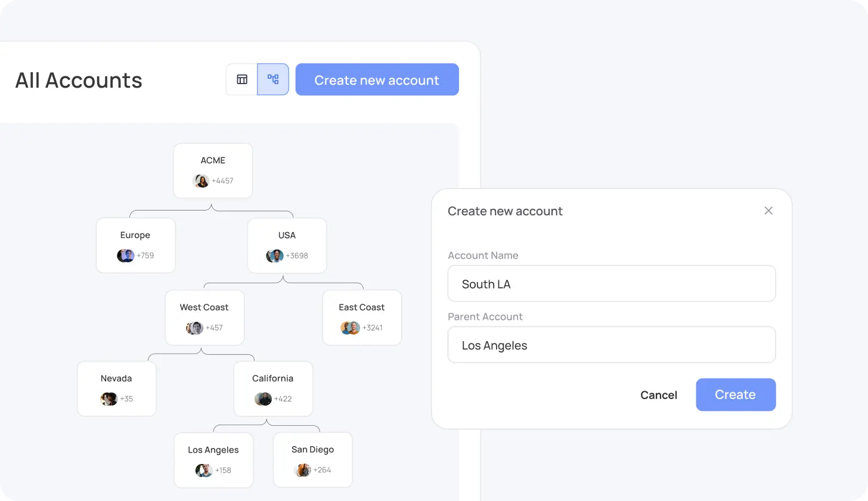
Task: Click the Europe member avatars
Action: 126,256
